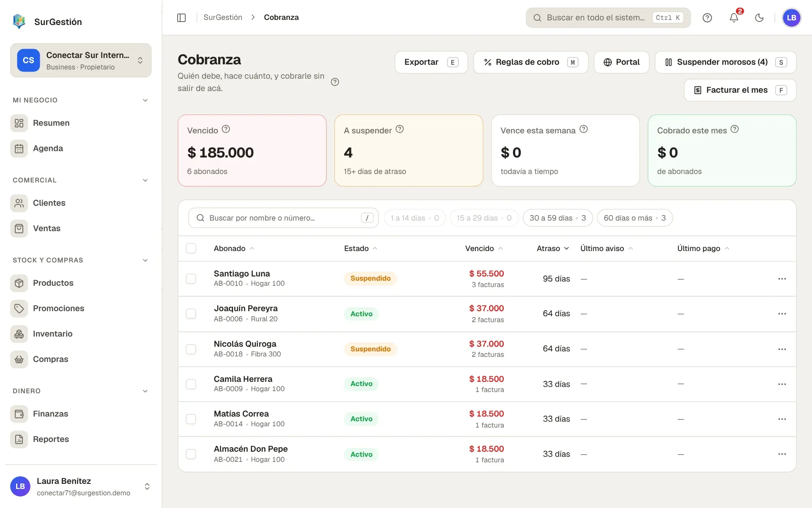Open Clientes in sidebar

(81, 203)
